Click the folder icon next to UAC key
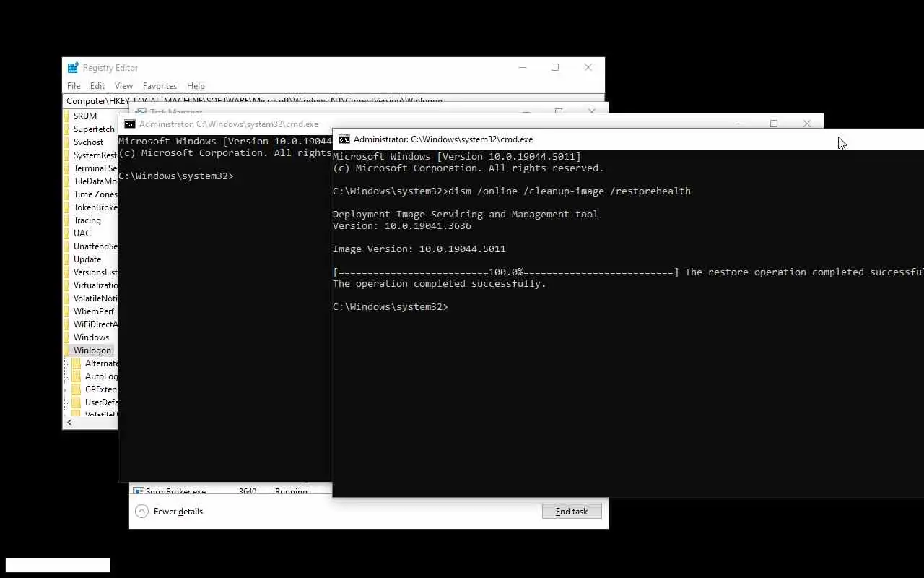 coord(67,233)
